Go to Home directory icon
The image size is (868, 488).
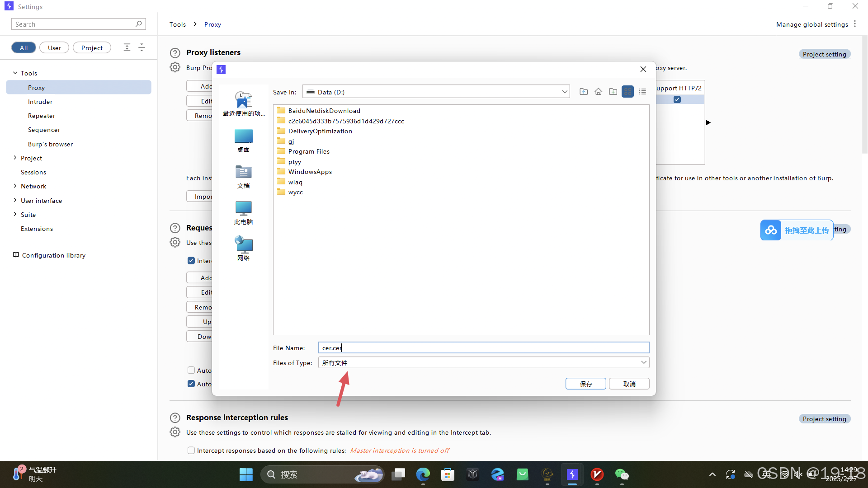[599, 92]
